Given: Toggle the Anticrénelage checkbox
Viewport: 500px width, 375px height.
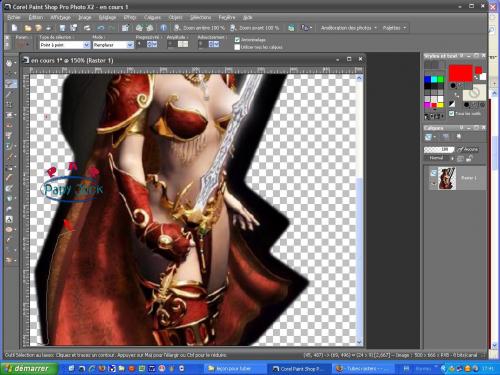Looking at the screenshot, I should pyautogui.click(x=237, y=40).
